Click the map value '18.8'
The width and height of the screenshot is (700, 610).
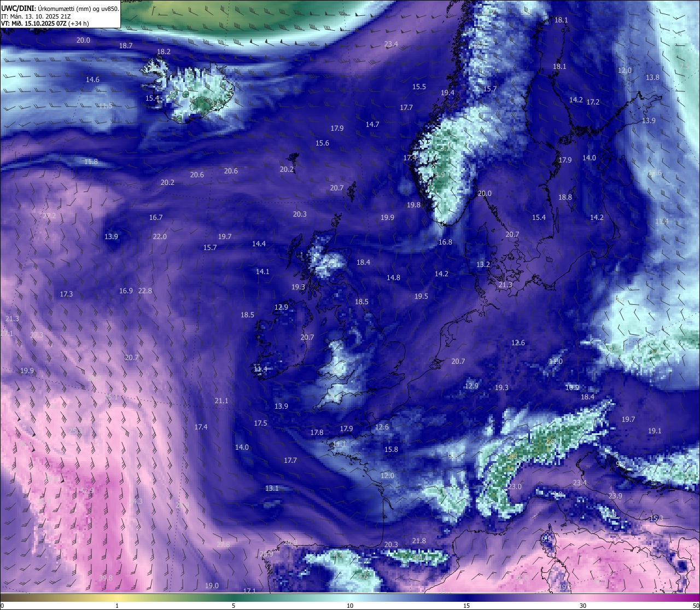pos(565,197)
